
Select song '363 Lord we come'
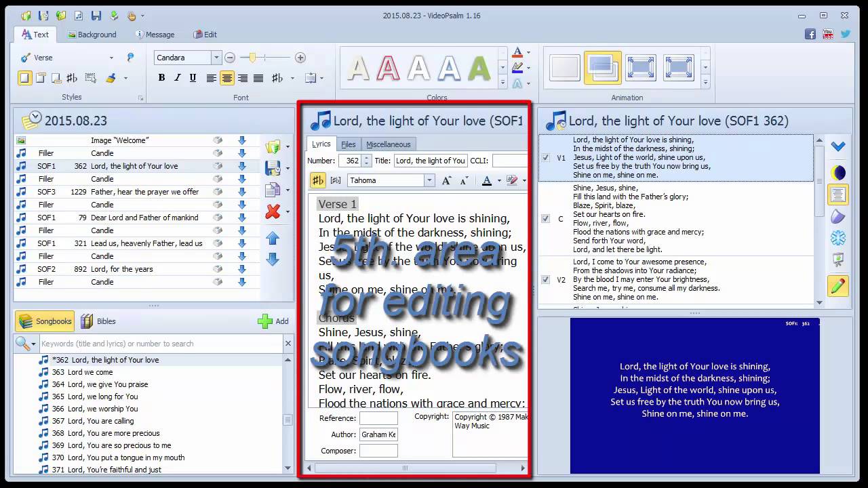[83, 372]
